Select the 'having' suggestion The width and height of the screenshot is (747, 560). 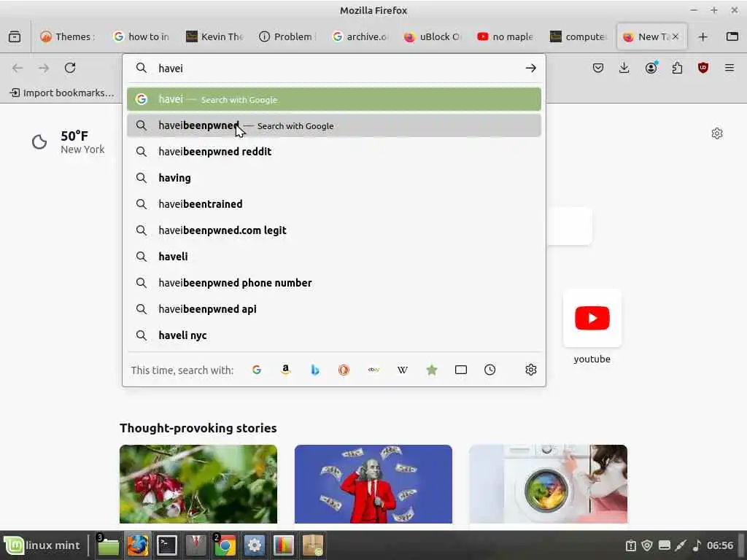(x=334, y=178)
